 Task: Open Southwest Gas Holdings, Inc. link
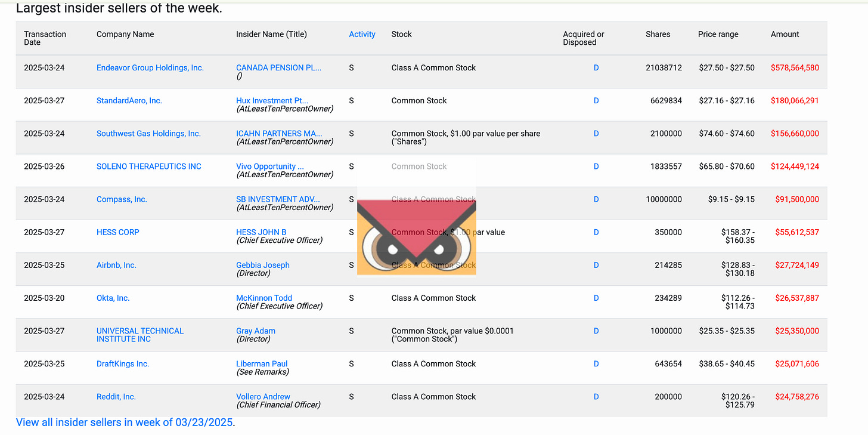(148, 134)
